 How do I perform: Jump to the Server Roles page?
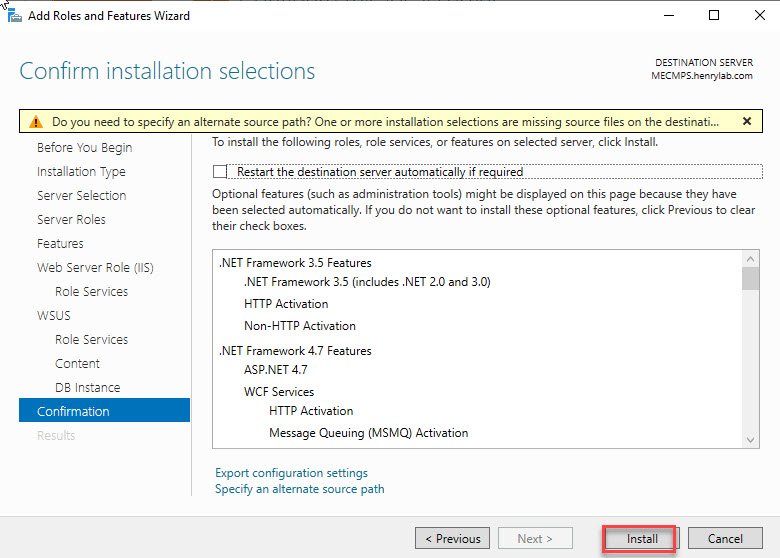point(71,219)
